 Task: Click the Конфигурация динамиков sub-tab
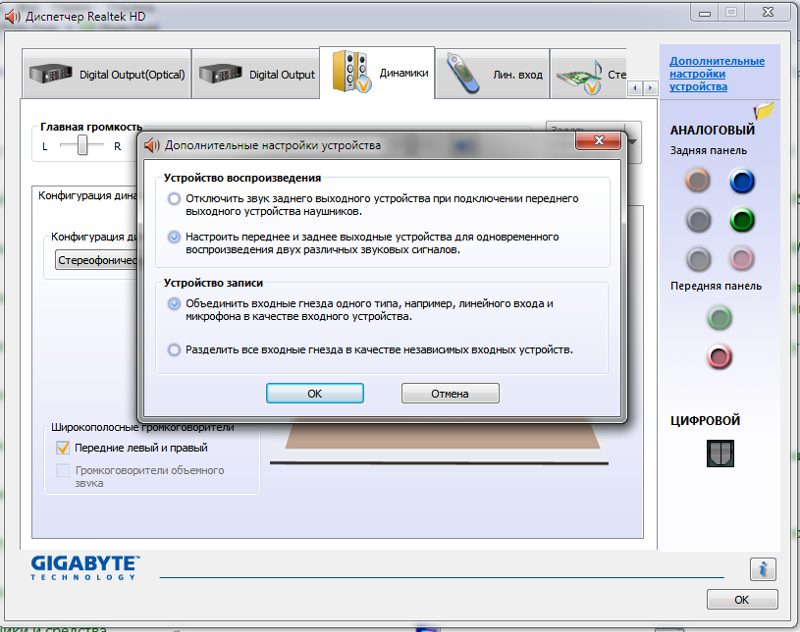(x=87, y=196)
